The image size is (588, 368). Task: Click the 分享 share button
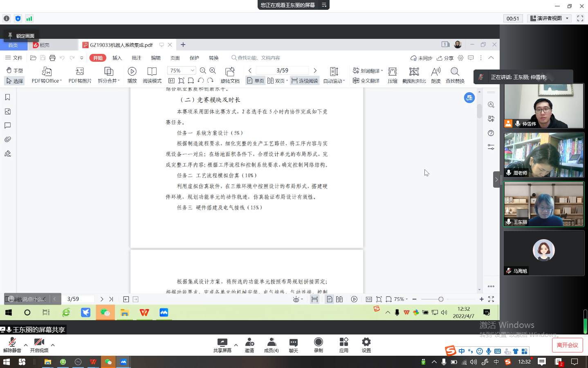coord(445,58)
